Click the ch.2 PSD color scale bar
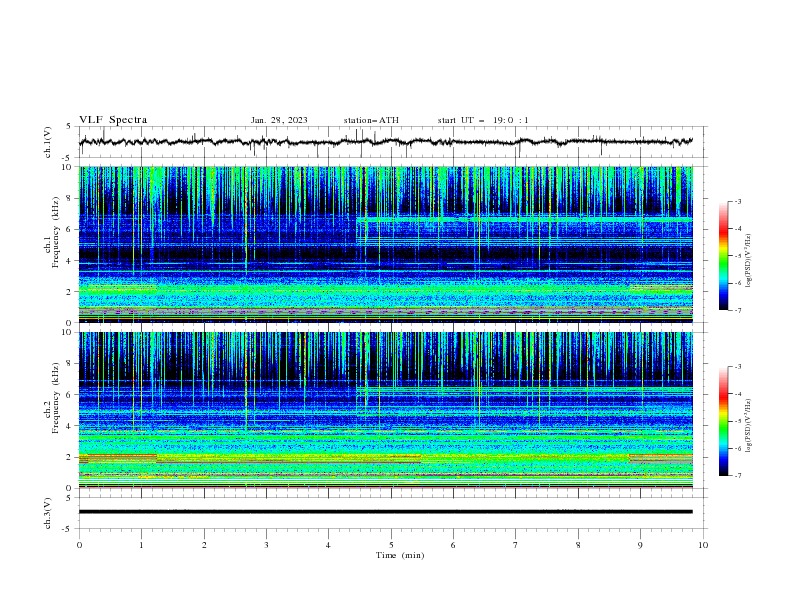The height and width of the screenshot is (612, 792). [x=723, y=421]
